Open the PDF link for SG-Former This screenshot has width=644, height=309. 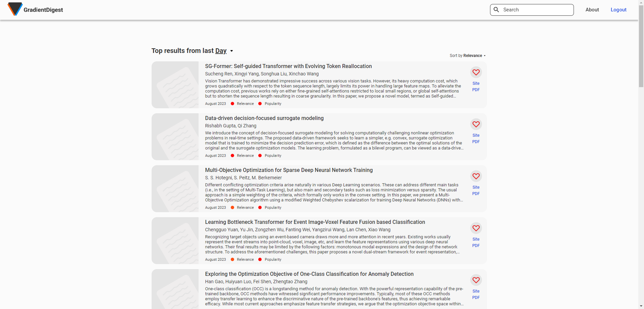click(476, 90)
